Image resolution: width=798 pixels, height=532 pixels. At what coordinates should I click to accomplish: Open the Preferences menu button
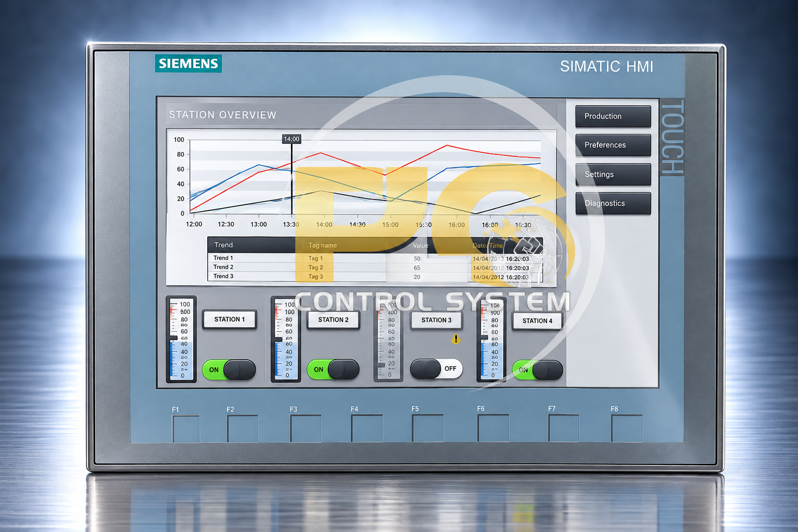tap(613, 145)
